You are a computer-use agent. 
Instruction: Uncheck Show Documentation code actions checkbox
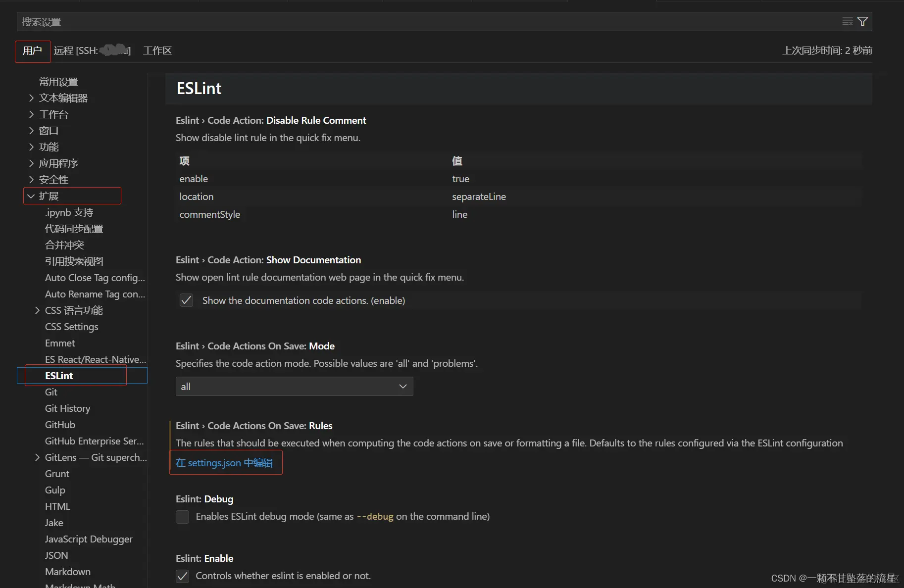click(x=186, y=300)
